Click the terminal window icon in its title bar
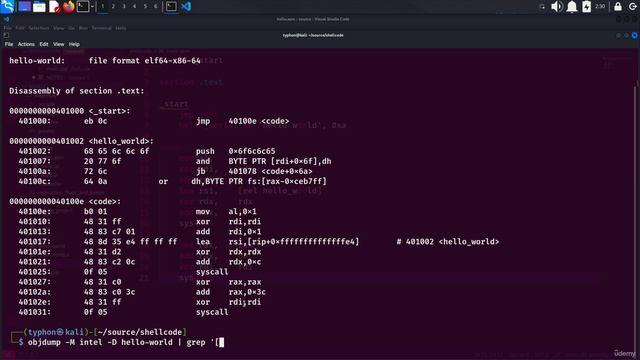The height and width of the screenshot is (360, 640). [6, 36]
